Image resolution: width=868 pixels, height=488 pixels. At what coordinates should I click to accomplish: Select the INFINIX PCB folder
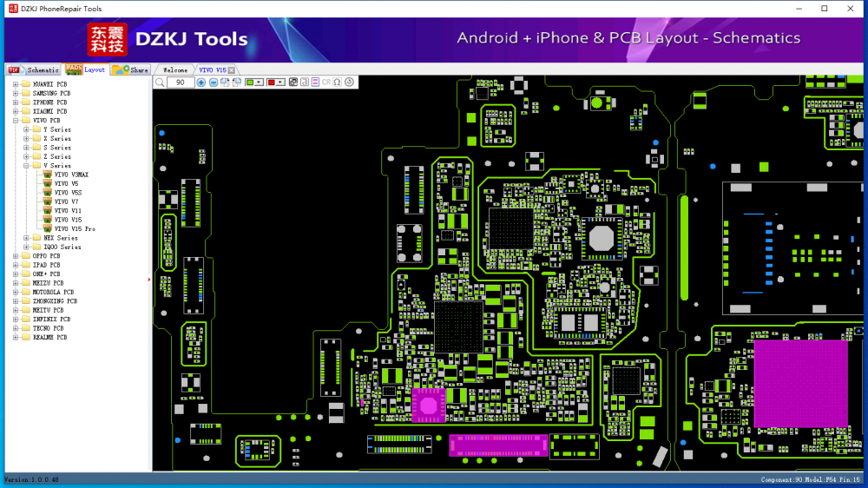(x=51, y=319)
